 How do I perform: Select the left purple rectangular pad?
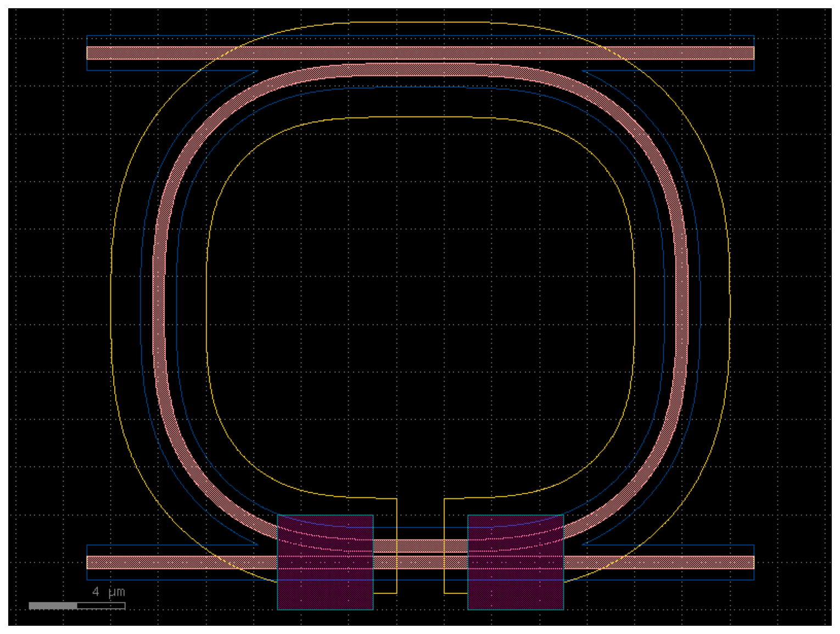[x=325, y=562]
